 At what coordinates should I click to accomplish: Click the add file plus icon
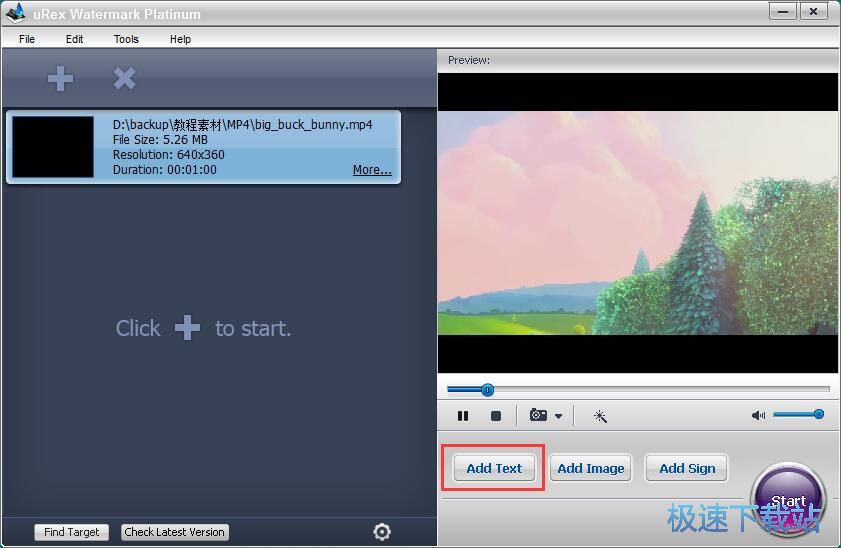(x=60, y=79)
